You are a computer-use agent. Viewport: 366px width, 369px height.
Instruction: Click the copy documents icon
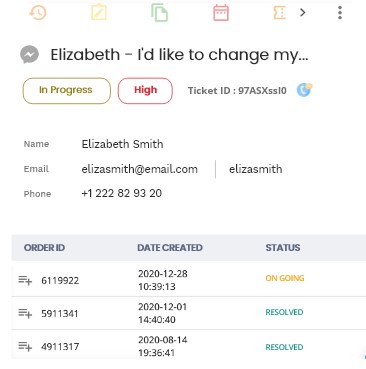pos(159,13)
